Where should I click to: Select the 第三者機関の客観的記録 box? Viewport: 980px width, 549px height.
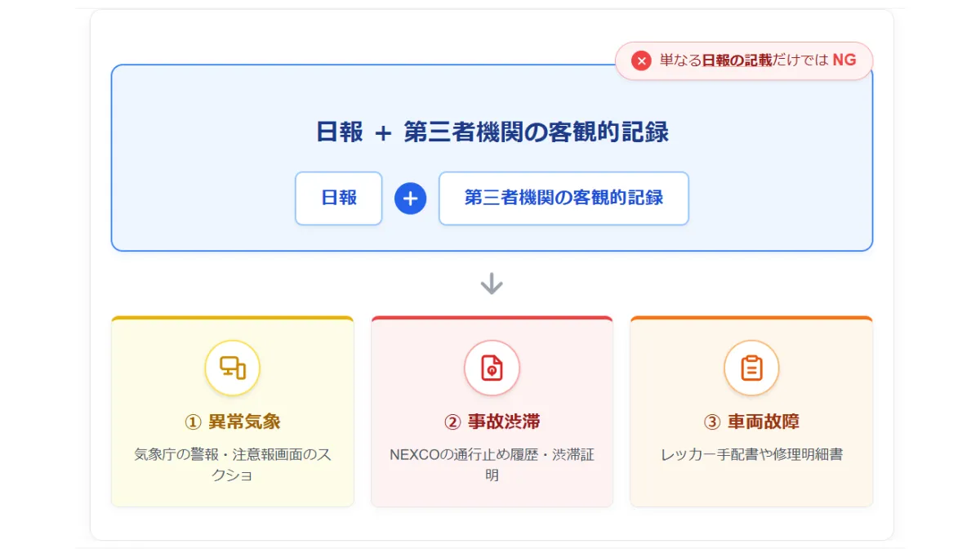[x=563, y=198]
